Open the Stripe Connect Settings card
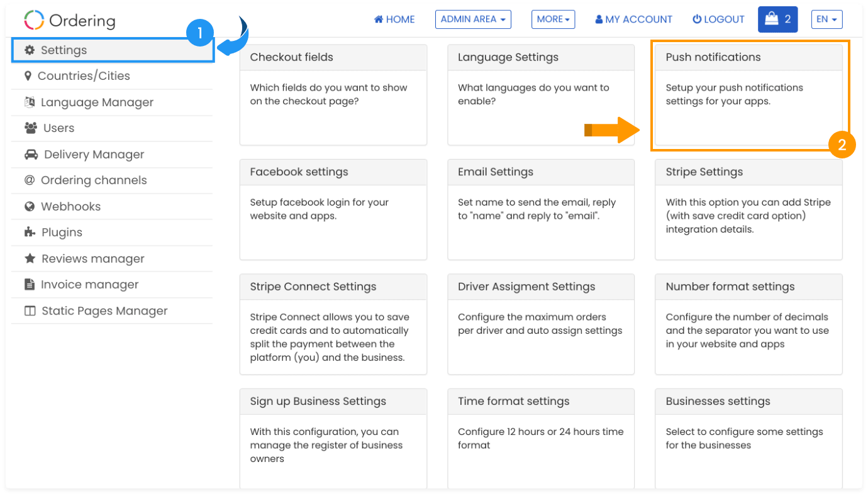The width and height of the screenshot is (868, 496). tap(333, 324)
